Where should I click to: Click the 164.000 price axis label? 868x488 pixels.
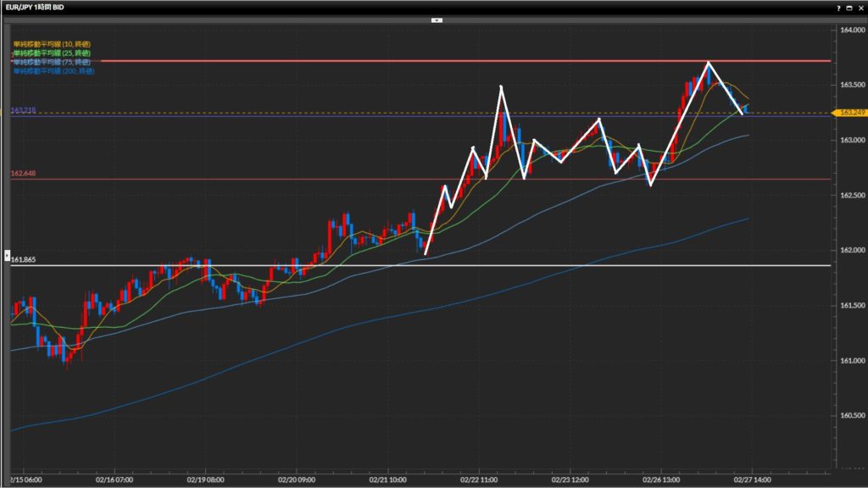coord(850,30)
